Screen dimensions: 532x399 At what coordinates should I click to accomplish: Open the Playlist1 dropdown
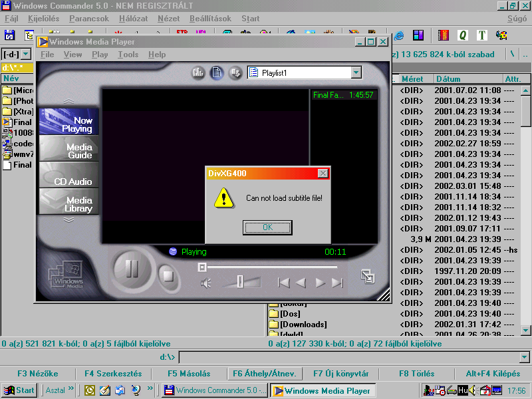pos(356,72)
